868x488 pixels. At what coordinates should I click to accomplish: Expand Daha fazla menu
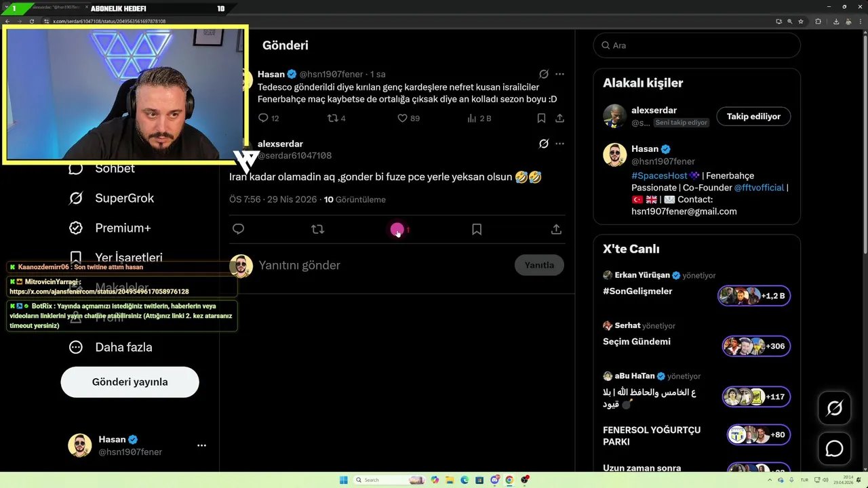[111, 347]
